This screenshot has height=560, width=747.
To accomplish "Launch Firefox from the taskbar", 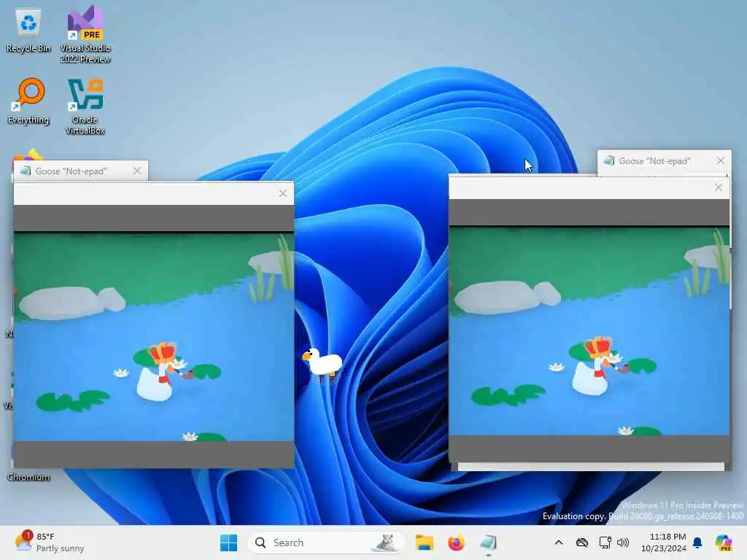I will click(x=456, y=542).
